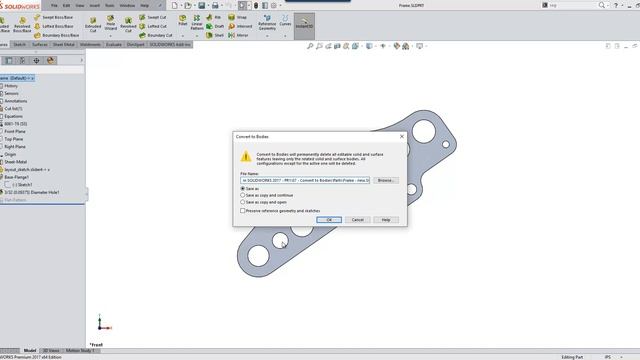Image resolution: width=640 pixels, height=360 pixels.
Task: Click the Linear Pattern tool
Action: 197,22
